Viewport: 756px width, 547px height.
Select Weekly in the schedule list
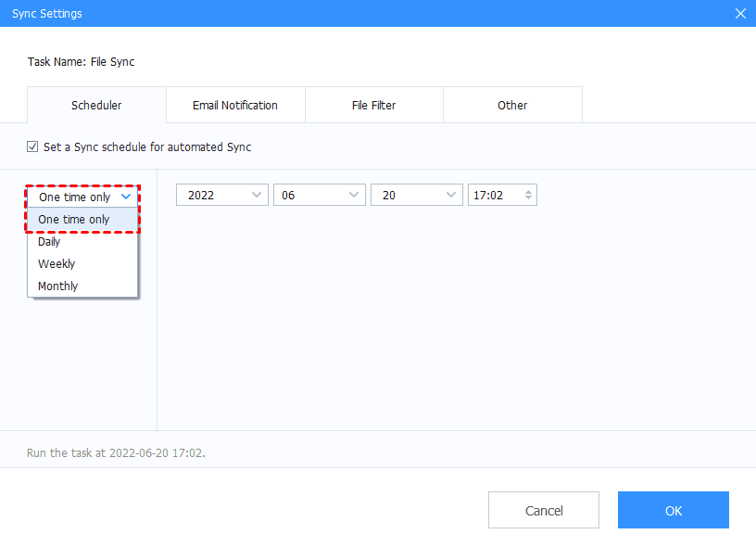coord(57,263)
